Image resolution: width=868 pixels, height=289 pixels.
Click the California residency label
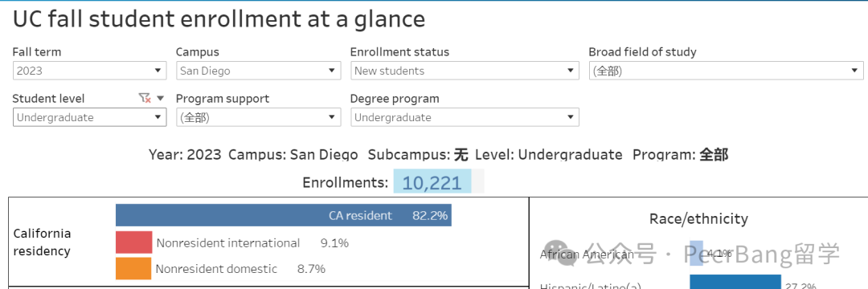42,242
